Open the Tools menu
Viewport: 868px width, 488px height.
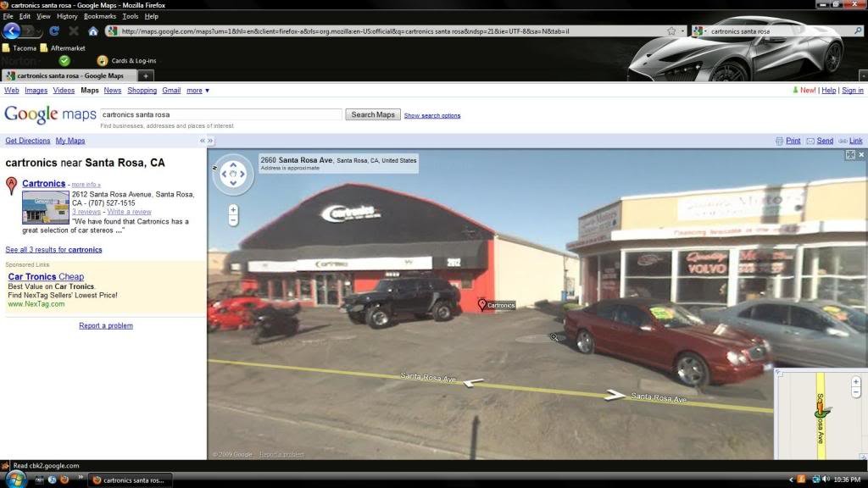coord(130,16)
